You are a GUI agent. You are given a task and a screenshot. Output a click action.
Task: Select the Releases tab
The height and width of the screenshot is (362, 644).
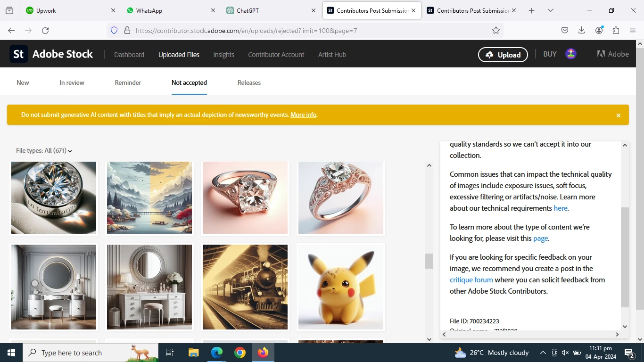click(x=249, y=82)
